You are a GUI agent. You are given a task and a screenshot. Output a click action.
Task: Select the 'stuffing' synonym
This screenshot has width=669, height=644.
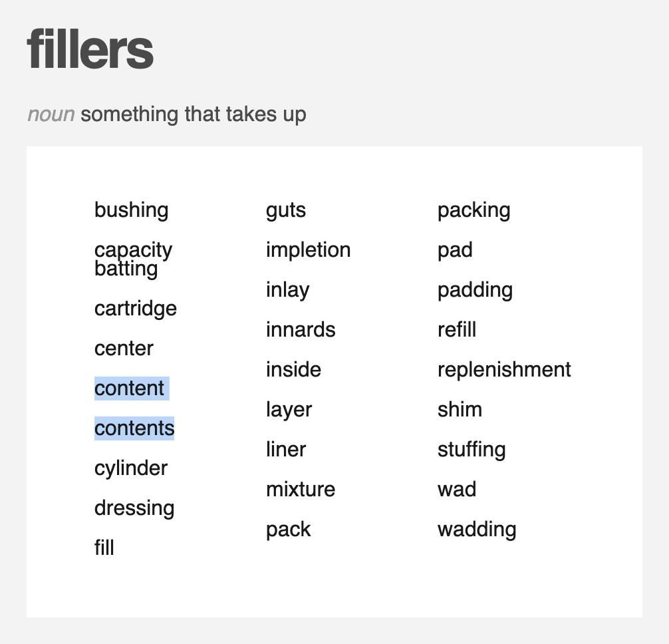coord(471,449)
